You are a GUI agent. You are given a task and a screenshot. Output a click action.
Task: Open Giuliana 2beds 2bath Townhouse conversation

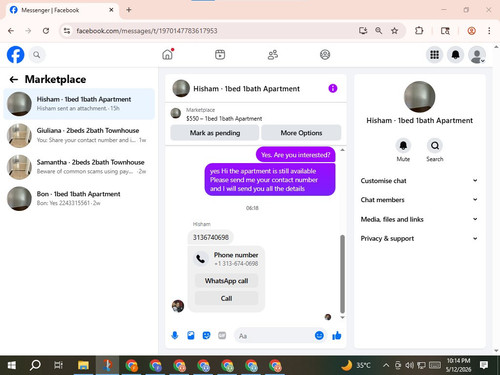79,135
